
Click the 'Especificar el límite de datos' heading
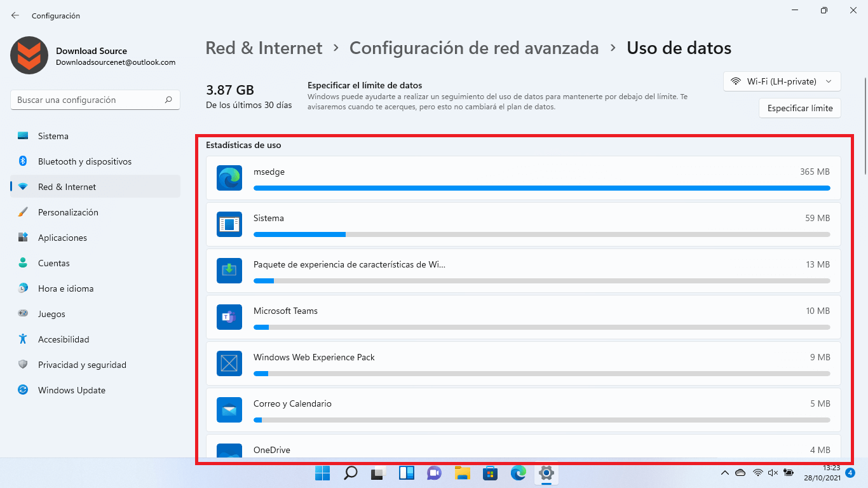click(x=365, y=85)
